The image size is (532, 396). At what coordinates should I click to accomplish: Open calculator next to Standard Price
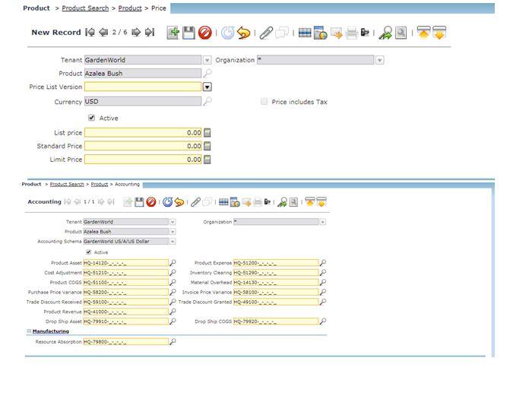[x=207, y=146]
